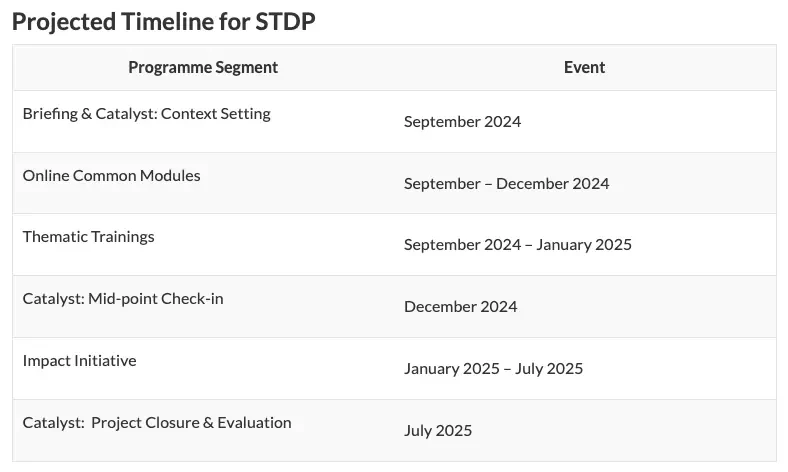The height and width of the screenshot is (472, 788).
Task: Click the word Check-in in the fourth row
Action: click(x=192, y=299)
